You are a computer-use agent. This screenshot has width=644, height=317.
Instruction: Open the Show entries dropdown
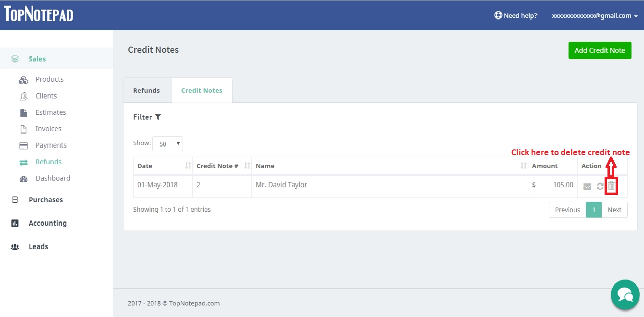[167, 144]
